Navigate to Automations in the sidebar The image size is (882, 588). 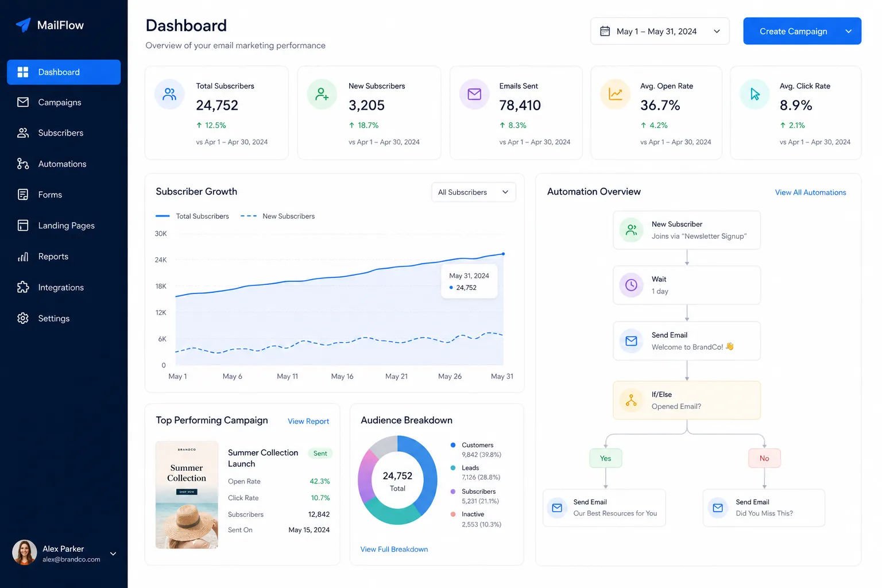(x=64, y=164)
